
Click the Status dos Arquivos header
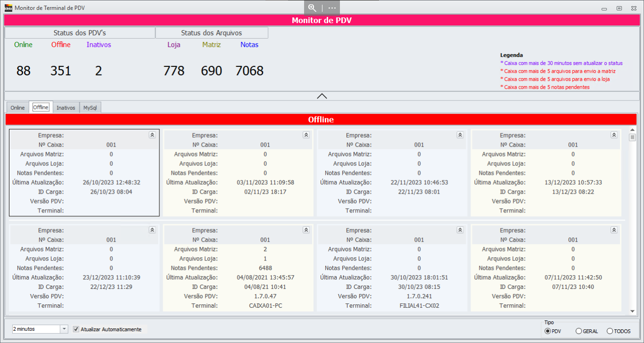tap(212, 33)
